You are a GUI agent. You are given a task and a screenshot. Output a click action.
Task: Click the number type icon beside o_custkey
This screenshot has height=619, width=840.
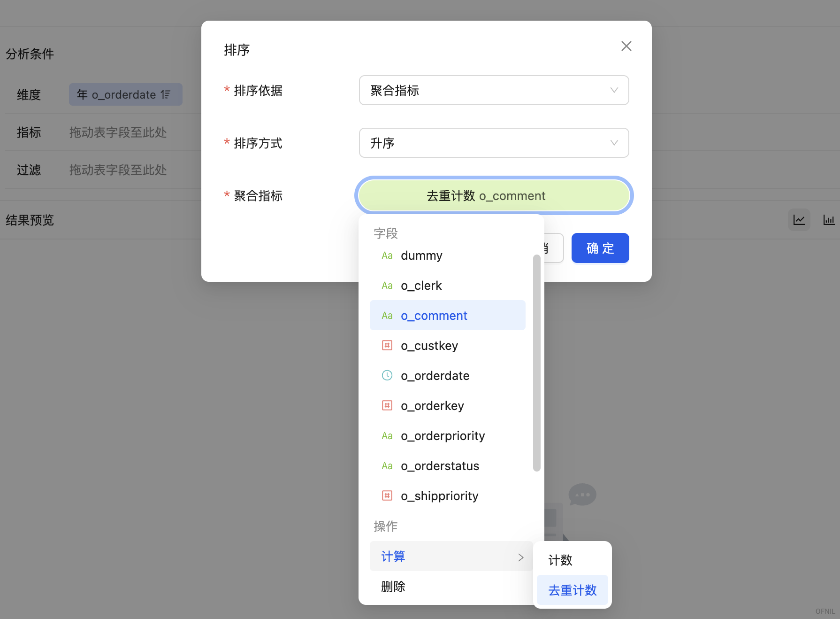387,346
